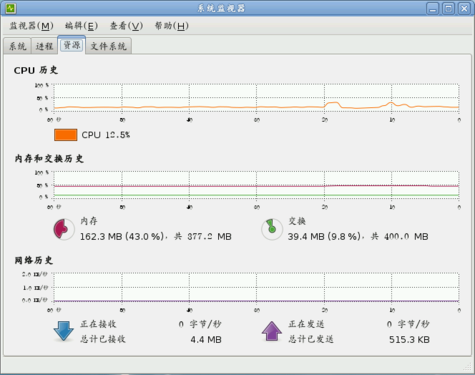Click the network history graph
The height and width of the screenshot is (375, 475).
click(x=256, y=287)
